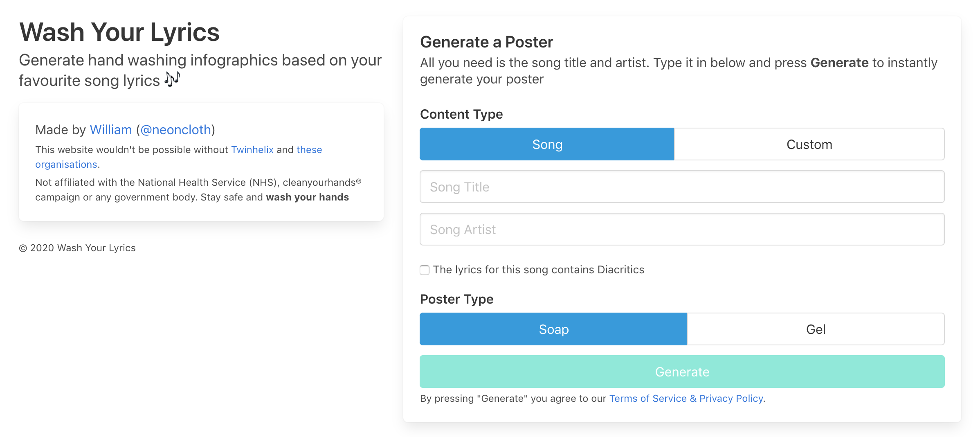Select Song content type
This screenshot has width=980, height=437.
(x=547, y=144)
